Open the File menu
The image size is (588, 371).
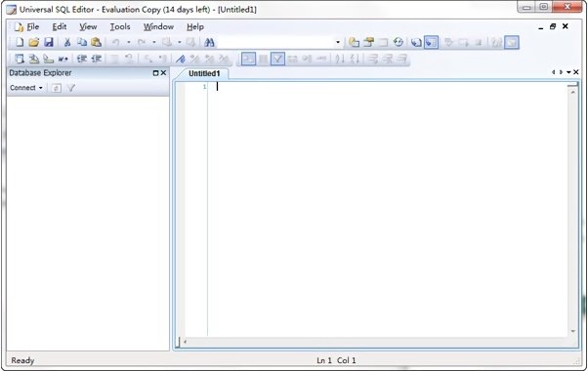point(32,26)
